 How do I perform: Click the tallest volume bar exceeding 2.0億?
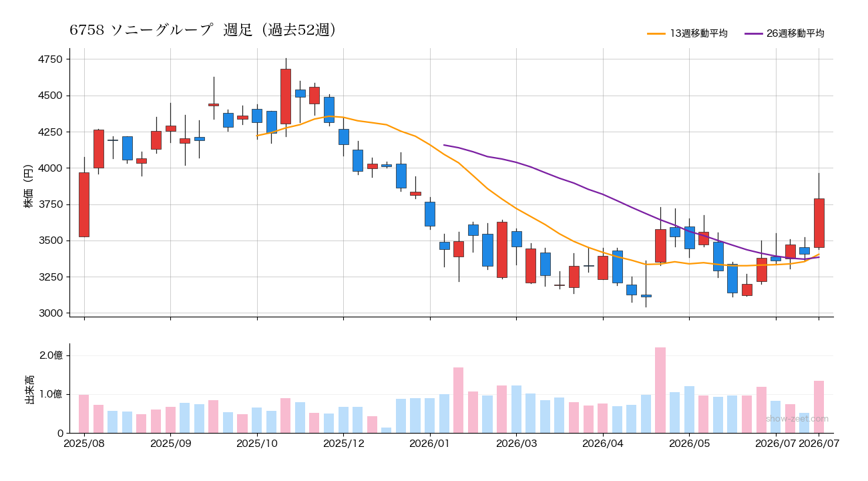click(660, 390)
